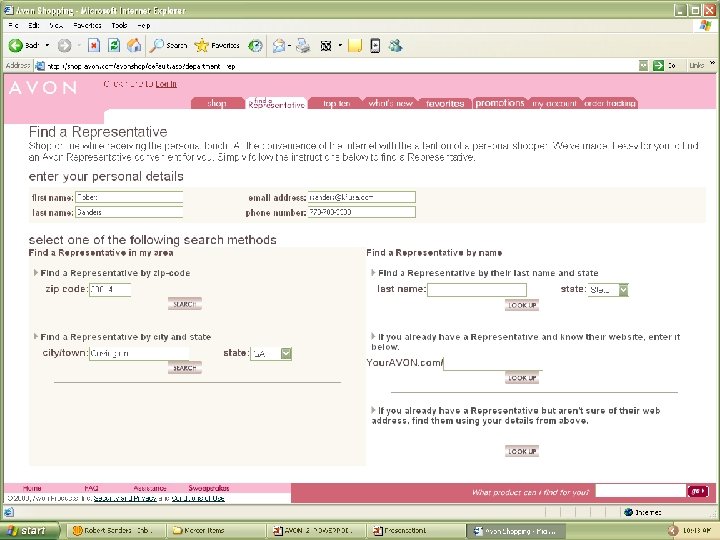Click the Go button beside product search
The height and width of the screenshot is (540, 720).
698,491
